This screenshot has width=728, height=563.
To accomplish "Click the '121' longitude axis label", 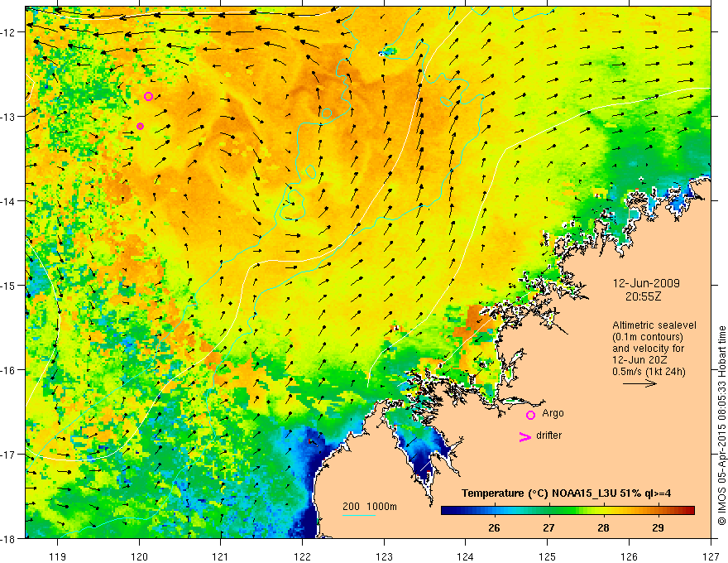I will [x=221, y=556].
